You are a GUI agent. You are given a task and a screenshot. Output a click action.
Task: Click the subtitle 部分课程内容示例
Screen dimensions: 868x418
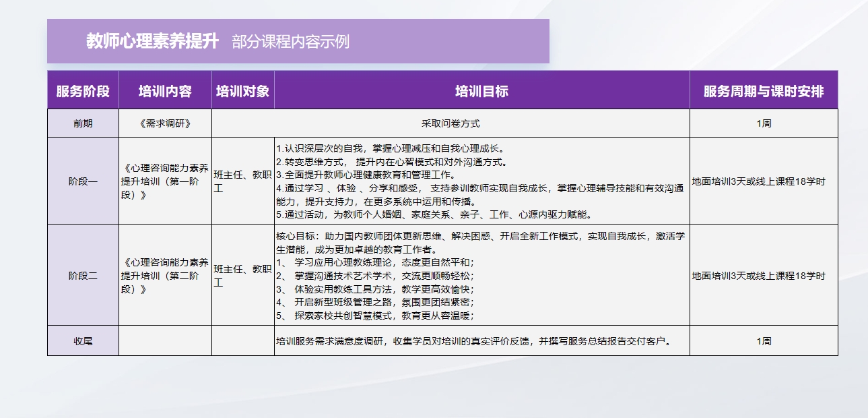pyautogui.click(x=290, y=42)
